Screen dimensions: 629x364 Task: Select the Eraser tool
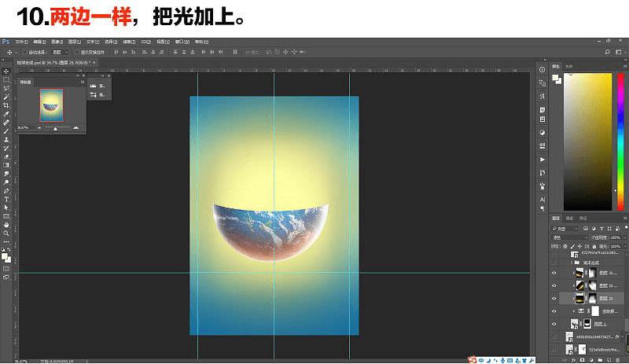pos(6,156)
